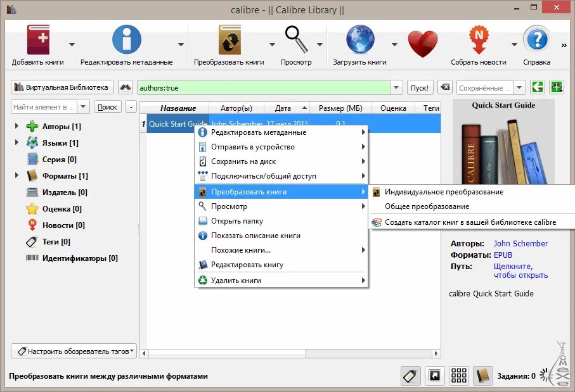This screenshot has height=392, width=575.
Task: Open the John Schember author link
Action: tap(520, 244)
